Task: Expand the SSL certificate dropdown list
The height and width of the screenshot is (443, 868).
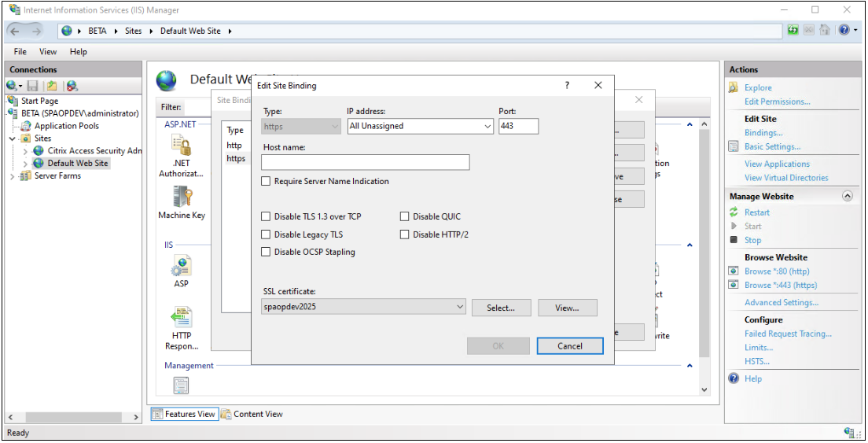Action: coord(460,308)
